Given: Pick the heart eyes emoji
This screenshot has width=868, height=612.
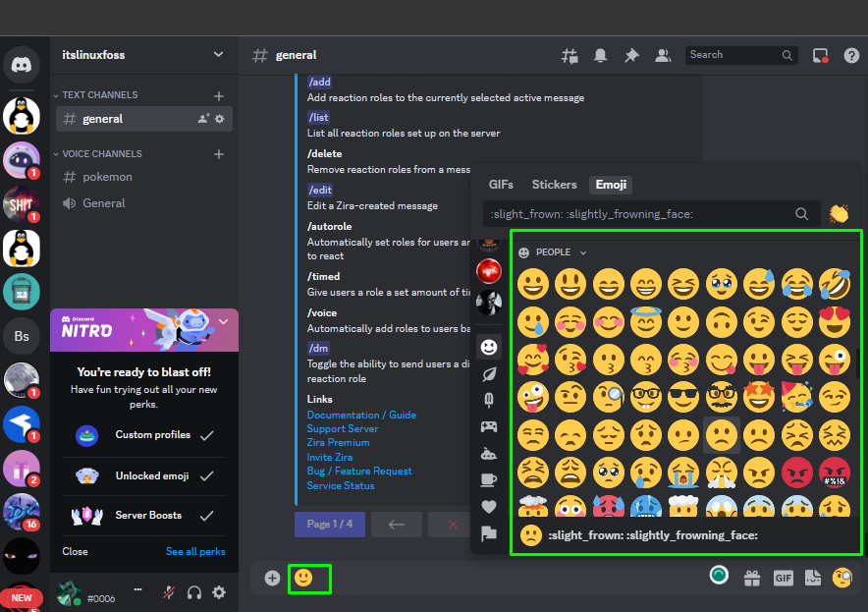Looking at the screenshot, I should (x=835, y=322).
